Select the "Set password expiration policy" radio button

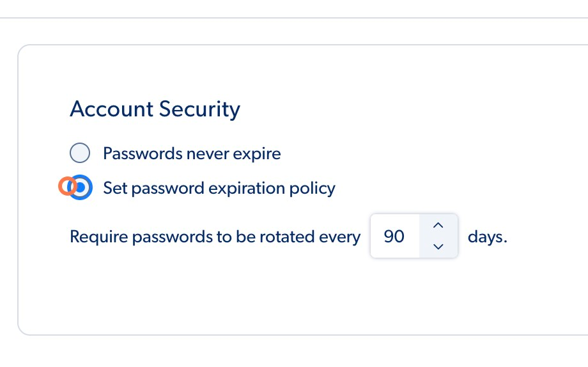[81, 187]
